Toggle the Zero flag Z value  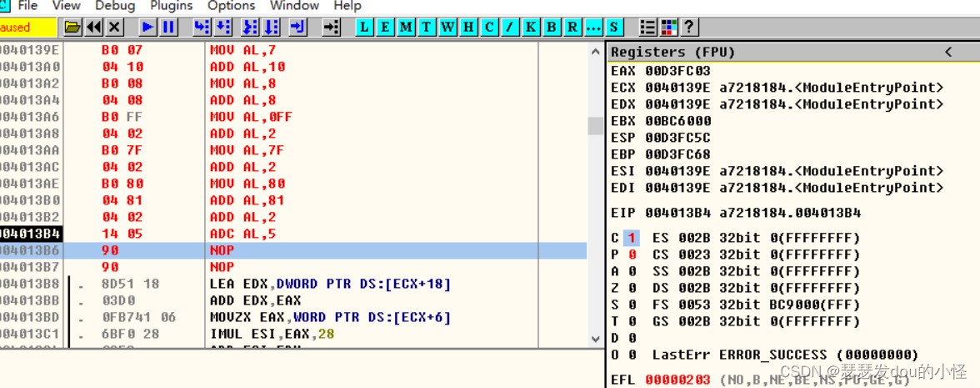(632, 289)
